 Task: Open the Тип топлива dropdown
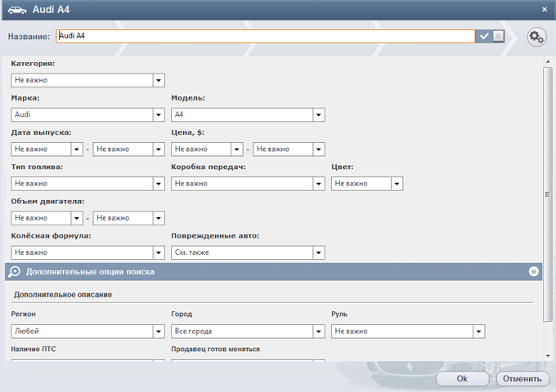click(x=87, y=184)
